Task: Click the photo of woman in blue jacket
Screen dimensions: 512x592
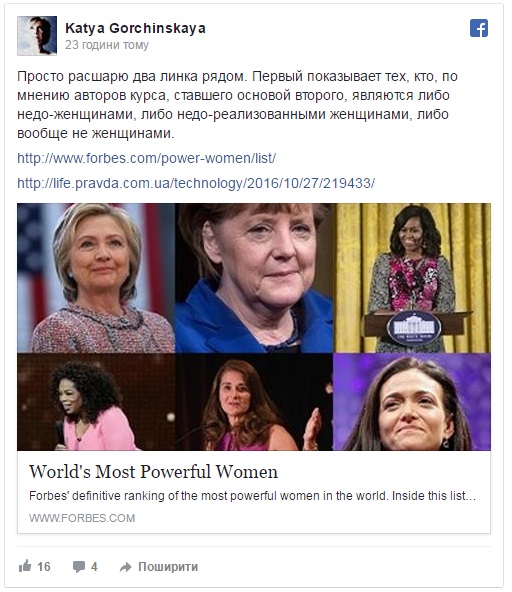Action: (x=254, y=278)
